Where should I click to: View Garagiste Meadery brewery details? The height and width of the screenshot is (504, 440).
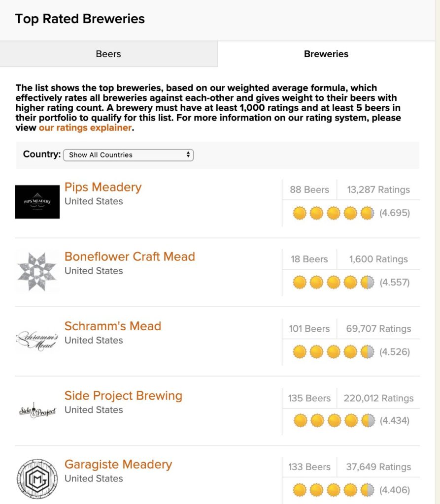118,465
